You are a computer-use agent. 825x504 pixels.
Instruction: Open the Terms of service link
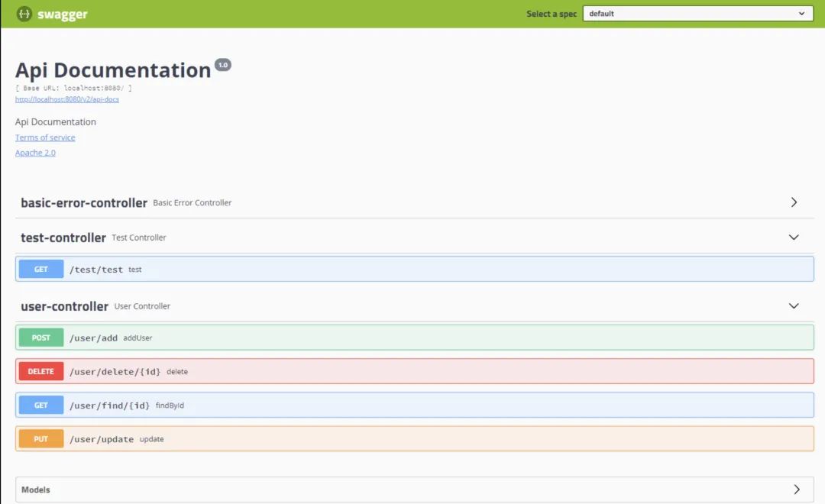(45, 137)
